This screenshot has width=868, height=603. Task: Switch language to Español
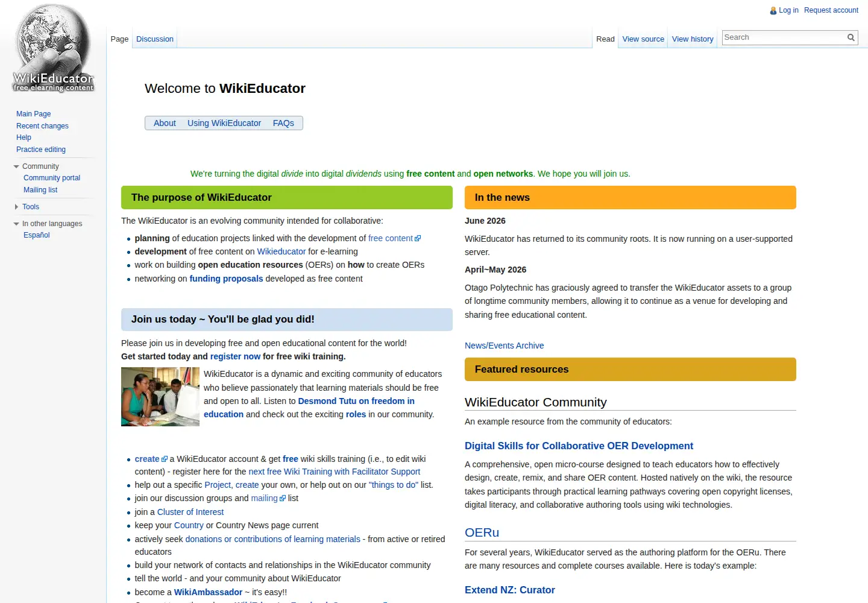tap(37, 235)
